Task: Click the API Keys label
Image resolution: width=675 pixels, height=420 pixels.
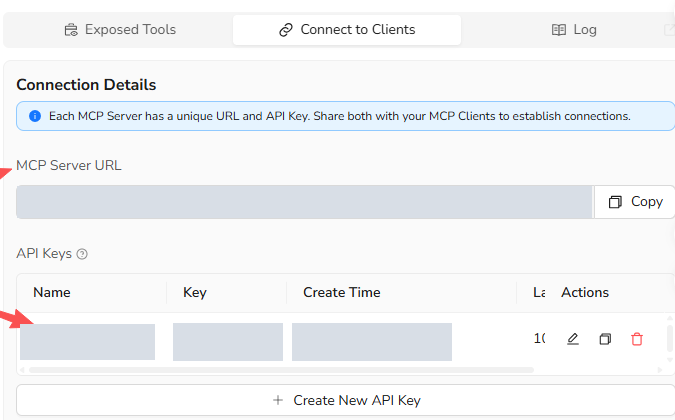Action: pos(44,254)
